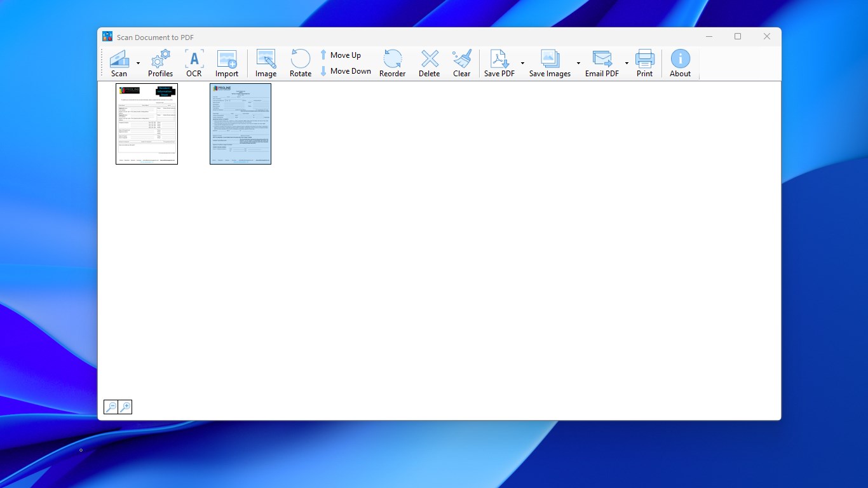Run OCR on the scanned pages
The width and height of the screenshot is (868, 488).
194,62
